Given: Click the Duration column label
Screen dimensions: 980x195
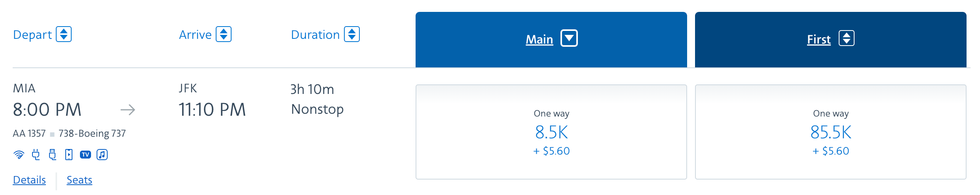Looking at the screenshot, I should coord(315,35).
